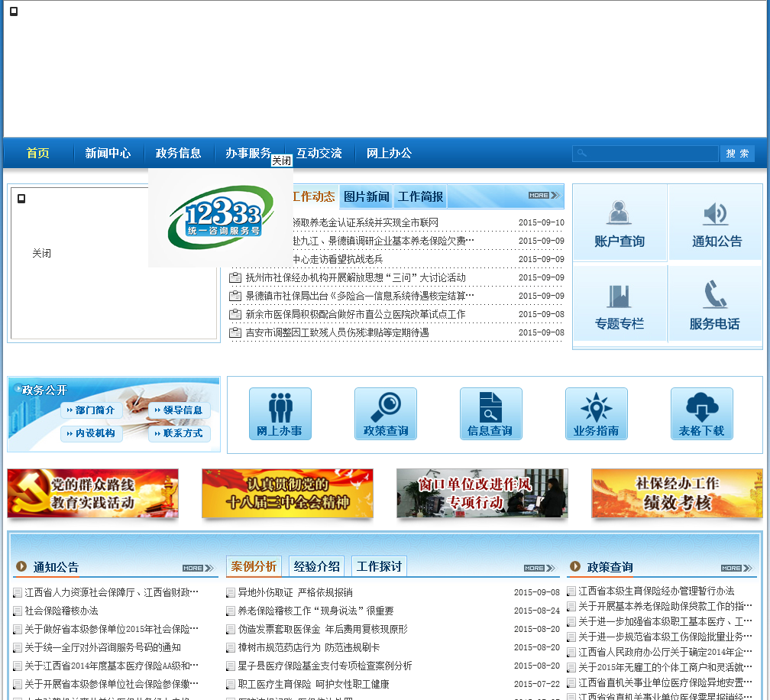Screen dimensions: 770x700
Task: Open 新闻中心 navigation item
Action: click(108, 154)
